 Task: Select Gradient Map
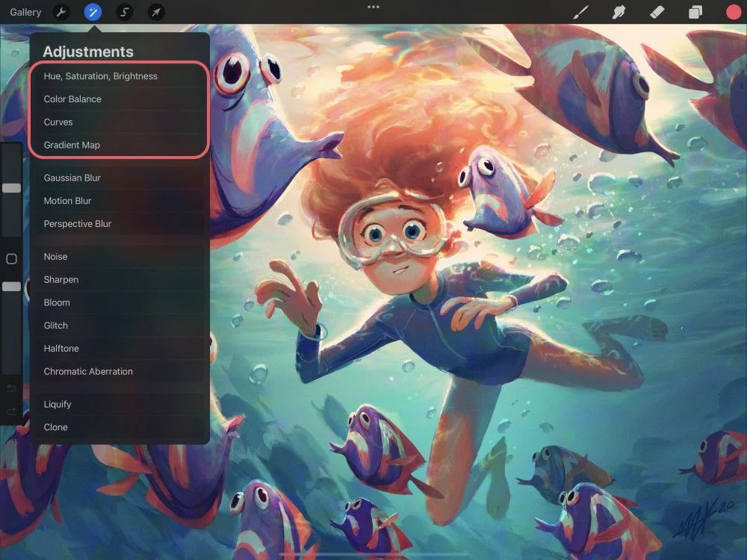tap(119, 145)
